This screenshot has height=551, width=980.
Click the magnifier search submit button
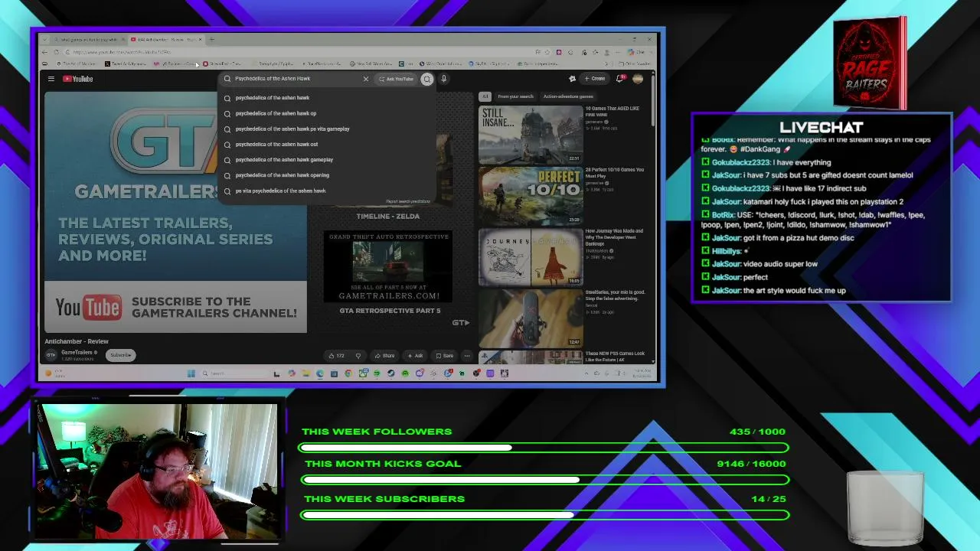tap(427, 79)
